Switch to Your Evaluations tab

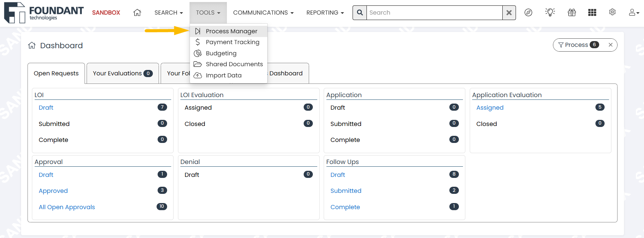tap(123, 73)
